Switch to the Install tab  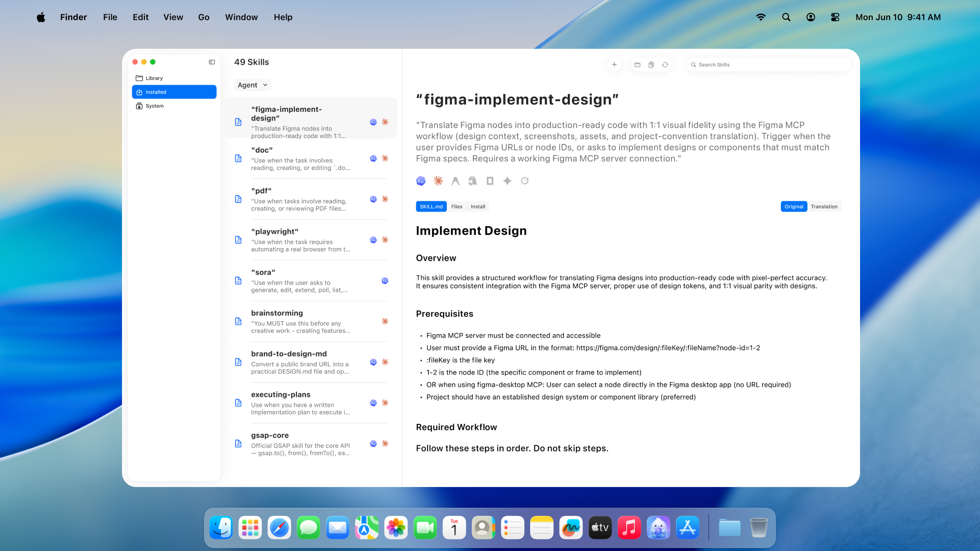click(x=478, y=206)
